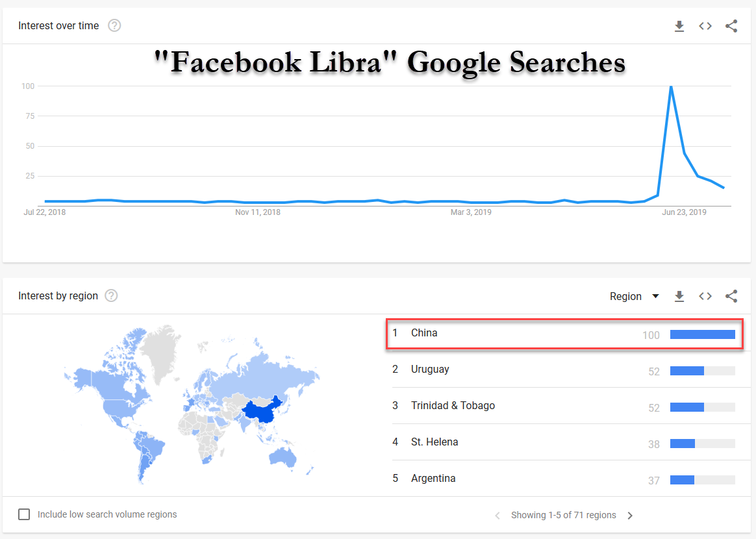Open embed code for Interest over time
This screenshot has width=756, height=539.
tap(705, 26)
